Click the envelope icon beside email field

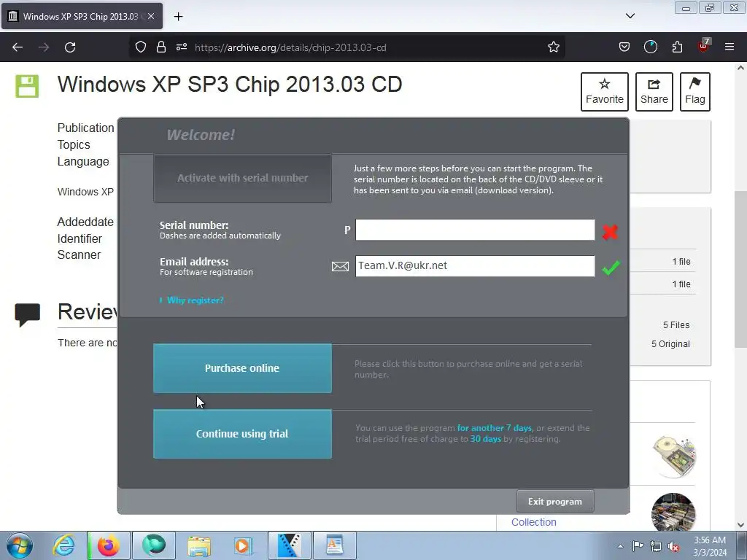[340, 267]
